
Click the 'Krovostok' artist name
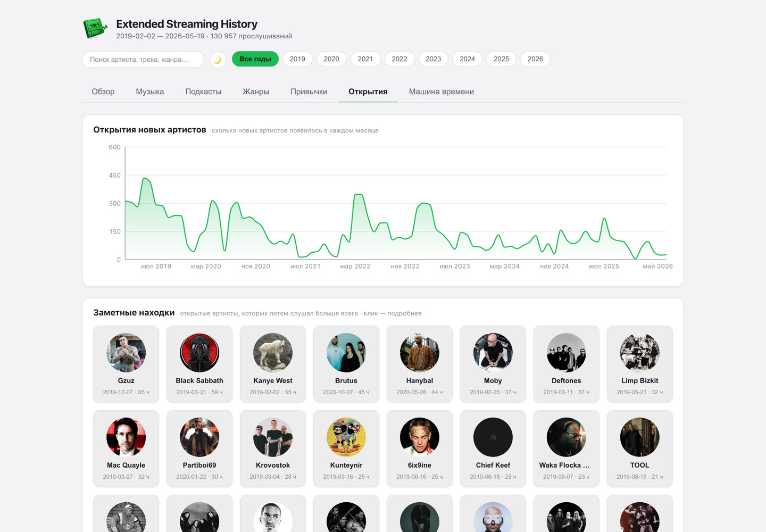[273, 465]
